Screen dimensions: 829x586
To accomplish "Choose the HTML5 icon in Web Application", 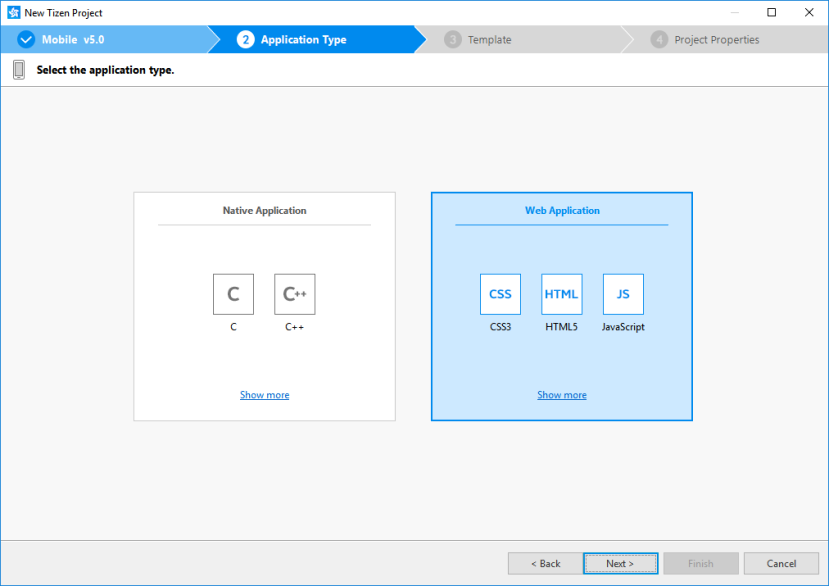I will (x=561, y=293).
